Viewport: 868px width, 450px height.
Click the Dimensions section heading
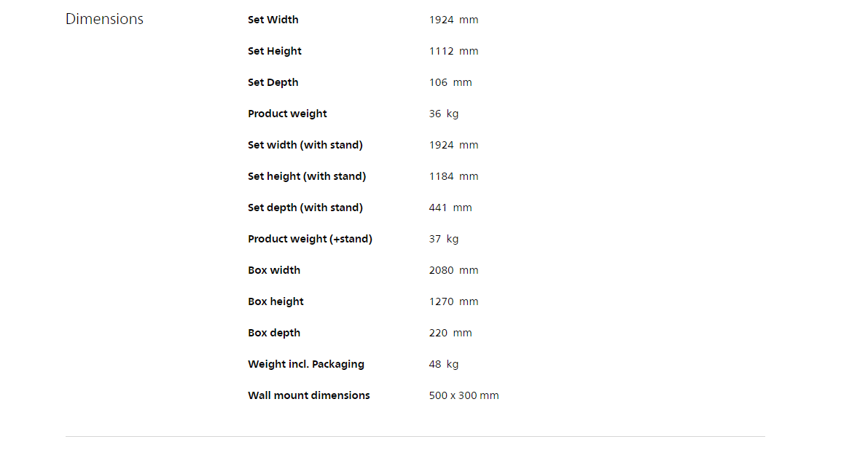(x=104, y=19)
